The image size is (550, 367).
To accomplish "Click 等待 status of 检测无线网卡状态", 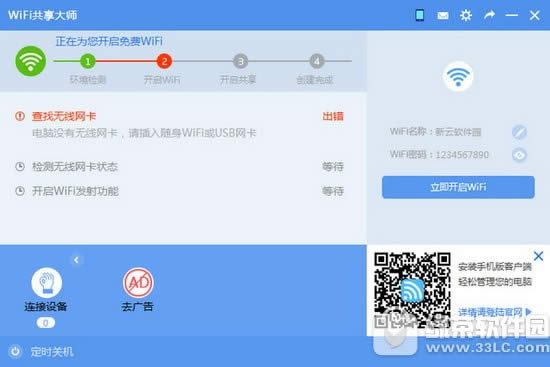I will [333, 167].
